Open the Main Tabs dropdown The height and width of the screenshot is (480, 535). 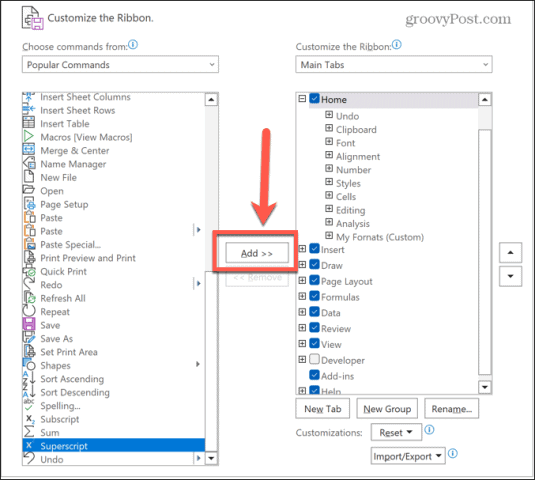[x=394, y=64]
